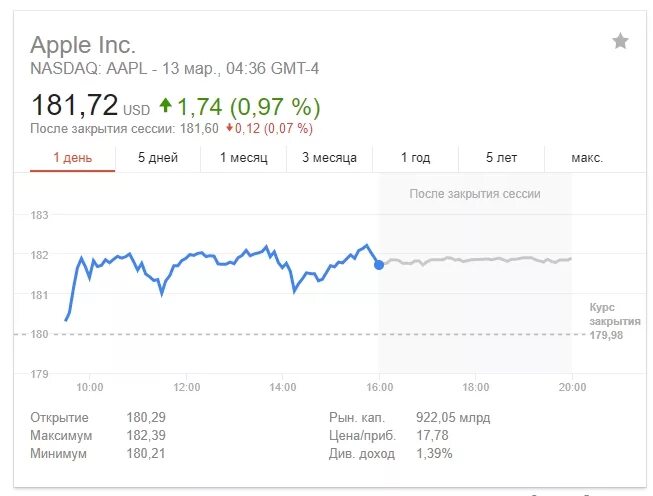Switch to the "5 лет" tab
653x496 pixels.
point(501,158)
